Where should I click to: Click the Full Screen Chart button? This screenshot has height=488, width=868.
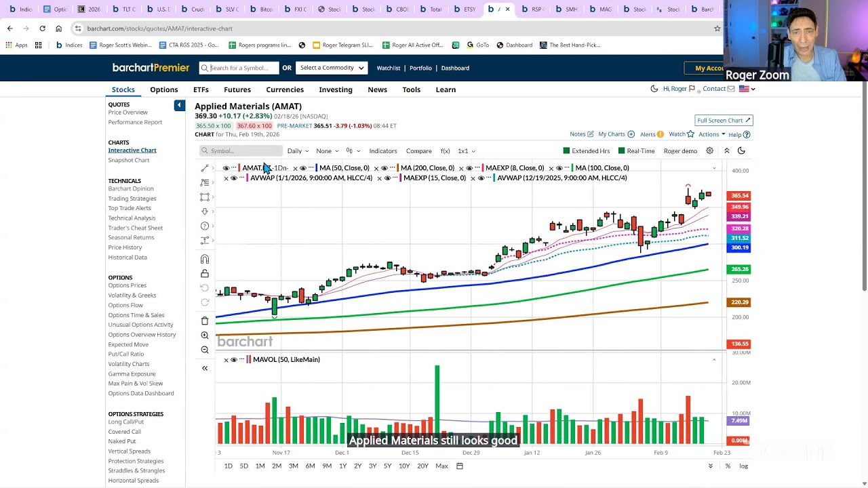point(724,120)
